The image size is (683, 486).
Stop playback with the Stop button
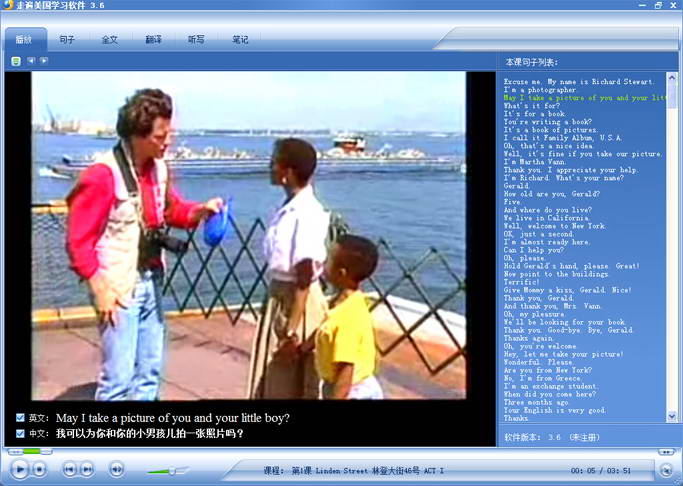[39, 469]
